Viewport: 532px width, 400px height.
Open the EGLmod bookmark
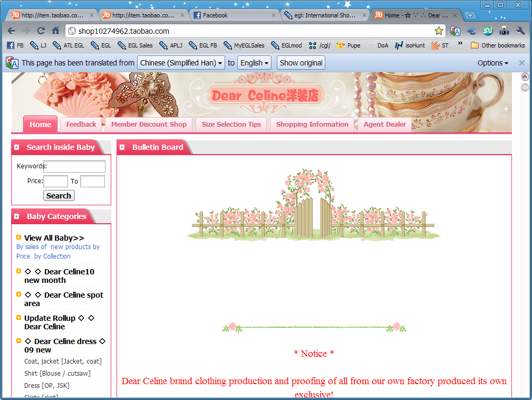(x=286, y=45)
